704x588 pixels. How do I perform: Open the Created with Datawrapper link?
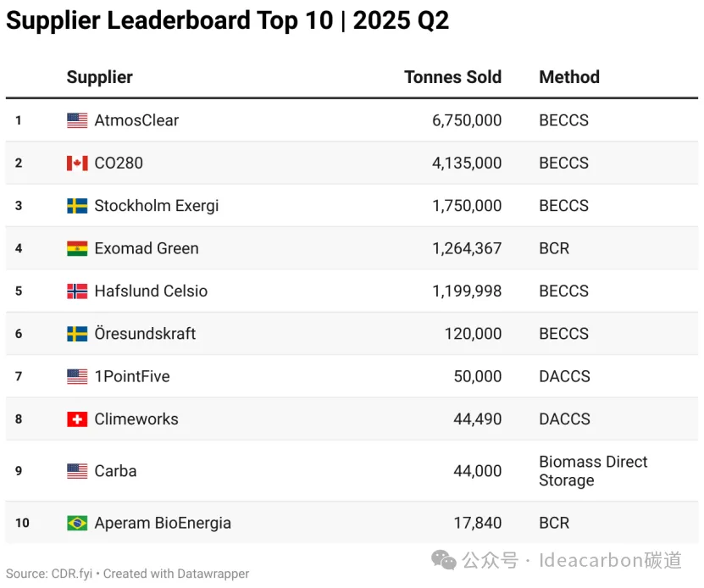point(176,574)
